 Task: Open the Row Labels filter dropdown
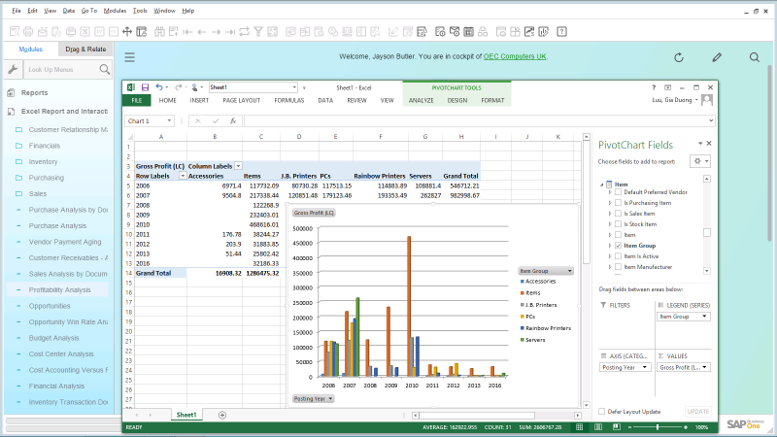click(x=182, y=176)
